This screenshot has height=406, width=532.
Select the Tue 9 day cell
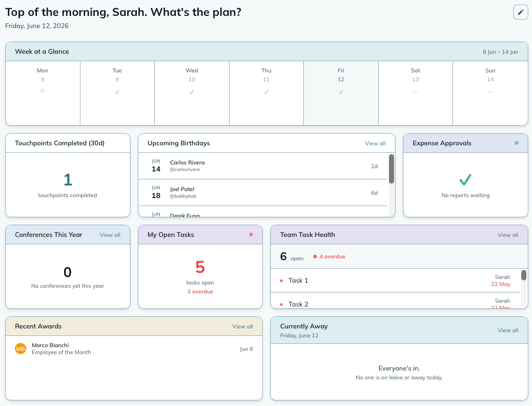pos(117,93)
